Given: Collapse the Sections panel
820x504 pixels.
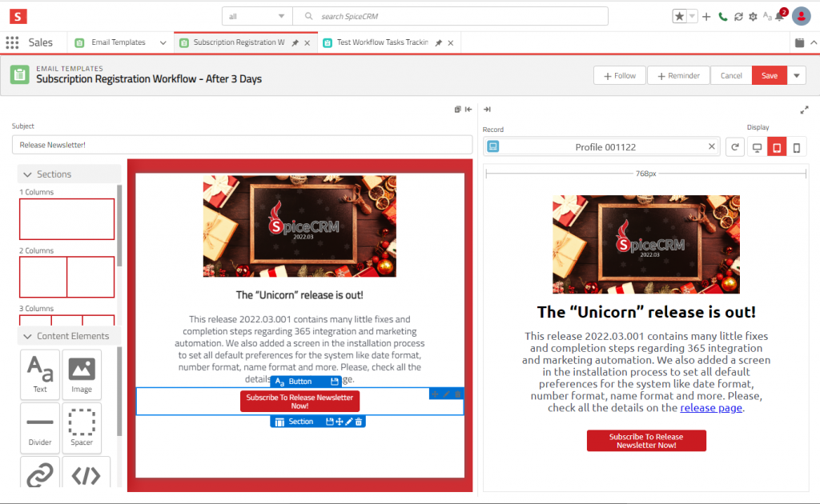Looking at the screenshot, I should click(x=69, y=174).
